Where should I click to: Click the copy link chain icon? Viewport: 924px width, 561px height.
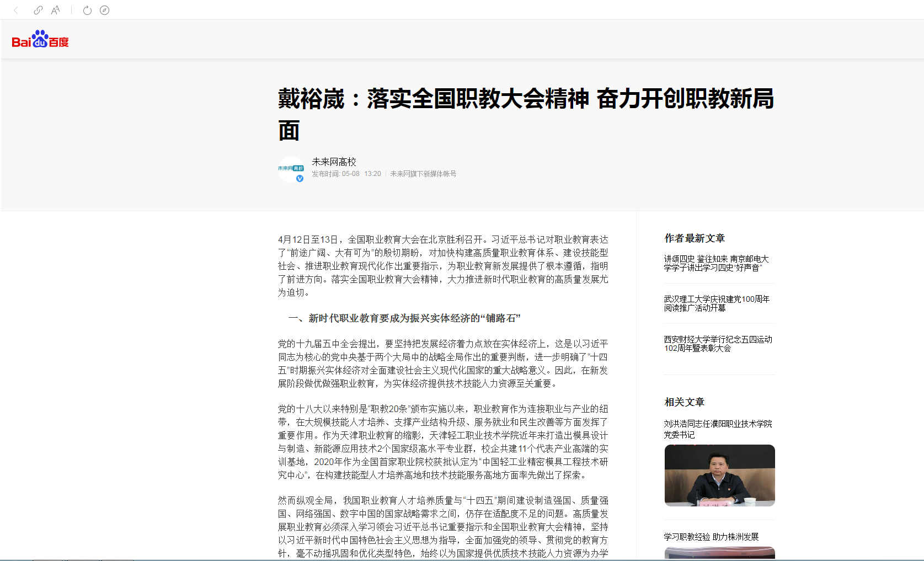pos(38,10)
